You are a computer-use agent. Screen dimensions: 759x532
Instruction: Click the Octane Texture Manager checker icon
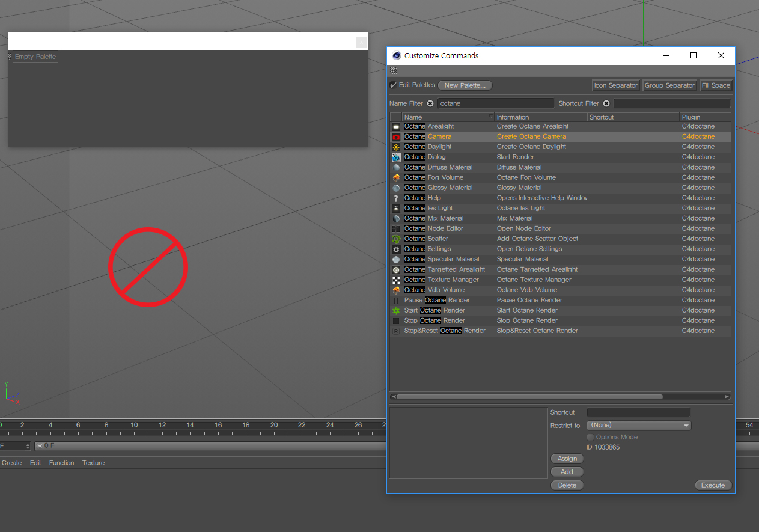point(396,280)
